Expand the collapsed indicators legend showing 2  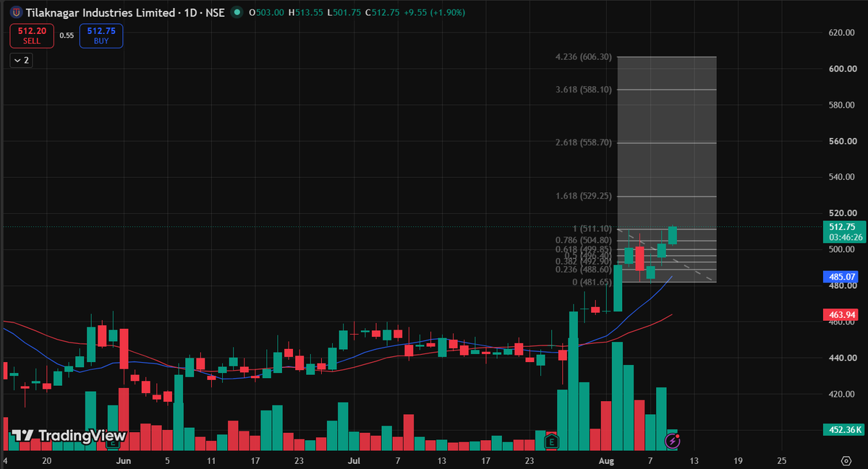click(20, 61)
